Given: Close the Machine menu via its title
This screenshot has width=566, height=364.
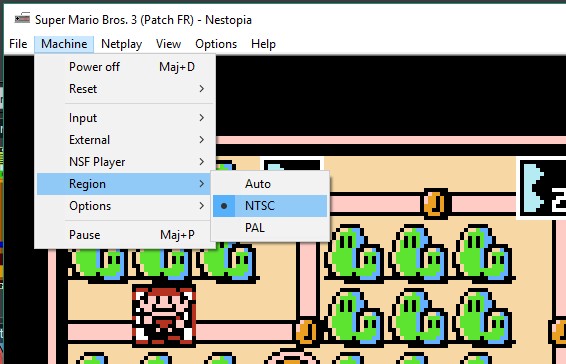Looking at the screenshot, I should [x=64, y=44].
